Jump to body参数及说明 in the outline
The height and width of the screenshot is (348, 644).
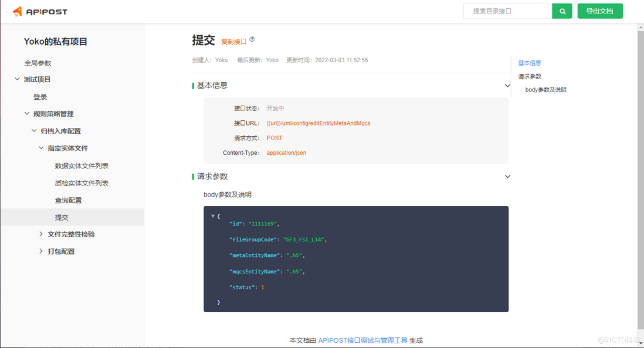[x=545, y=90]
